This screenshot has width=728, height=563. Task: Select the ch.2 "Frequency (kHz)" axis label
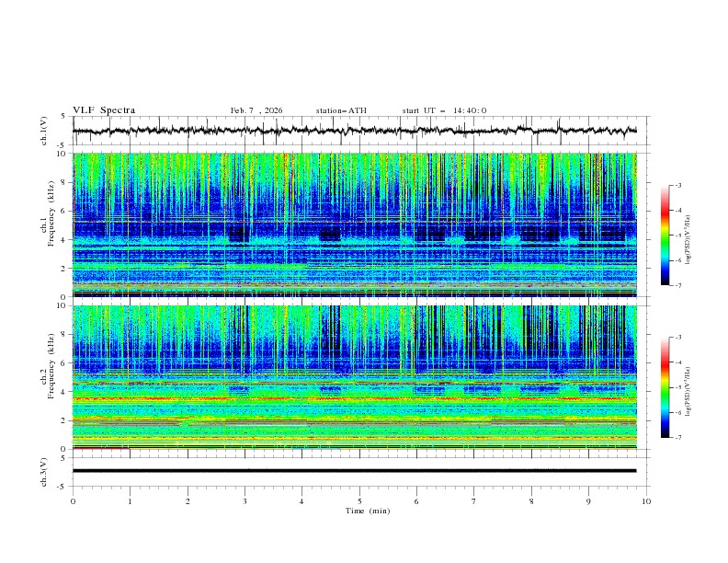click(x=51, y=366)
